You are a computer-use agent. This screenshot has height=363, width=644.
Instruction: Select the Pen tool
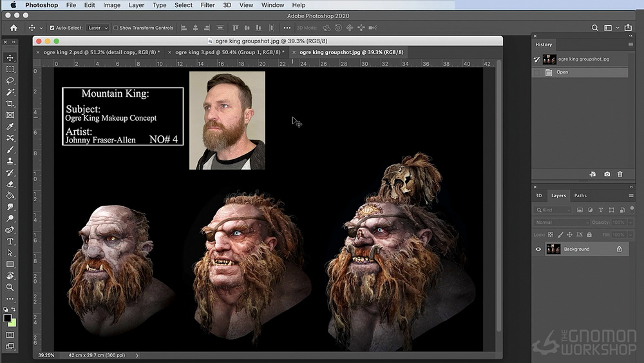tap(10, 230)
